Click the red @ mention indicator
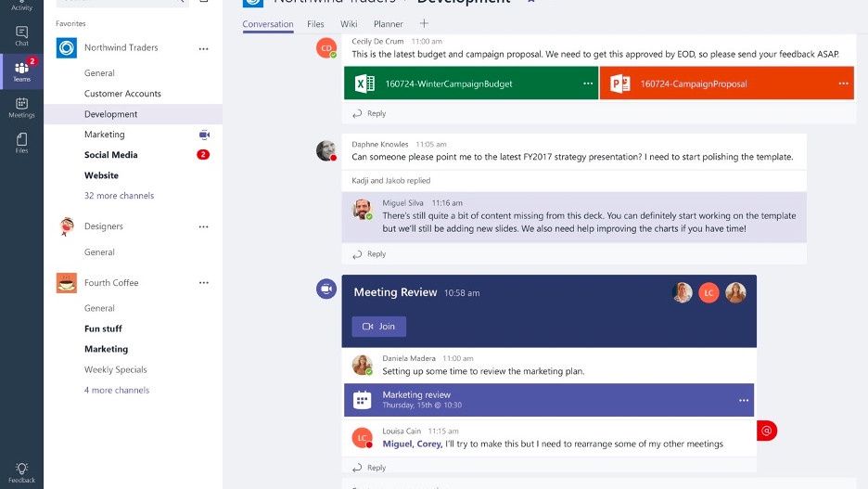The image size is (868, 489). 767,431
